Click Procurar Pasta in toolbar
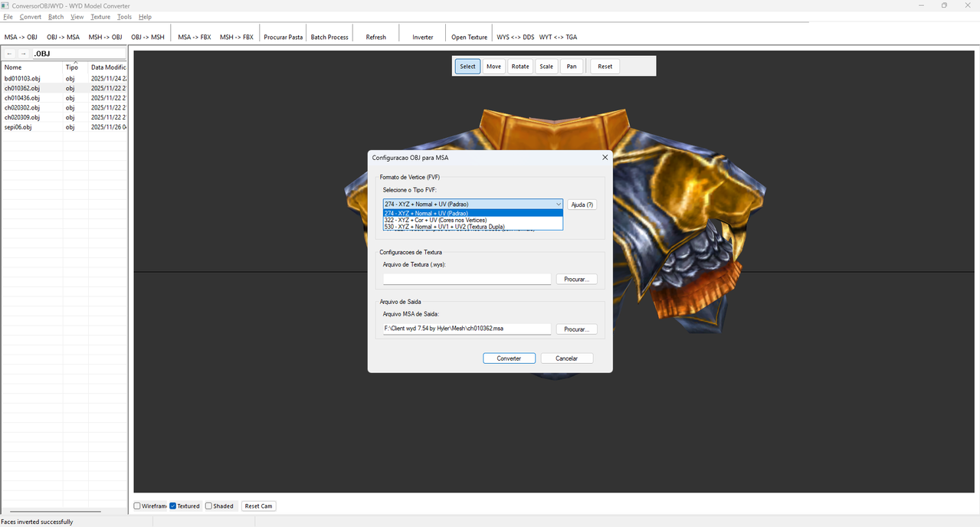 coord(284,37)
